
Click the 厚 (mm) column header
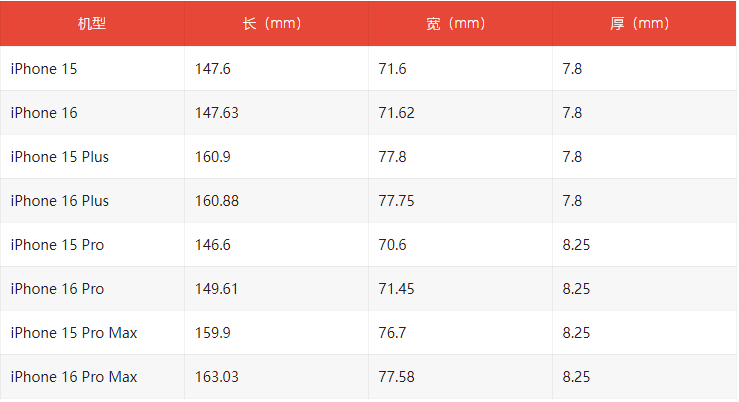644,23
